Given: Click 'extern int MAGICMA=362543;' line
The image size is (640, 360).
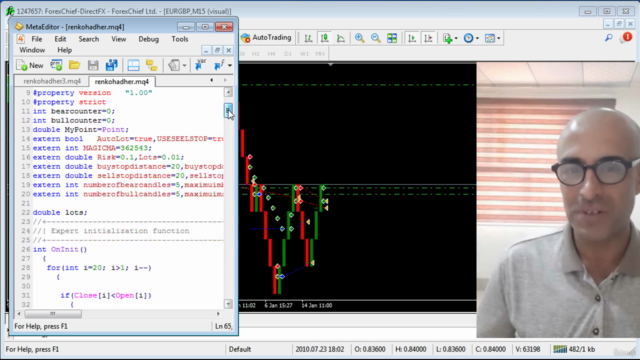Looking at the screenshot, I should (x=92, y=148).
